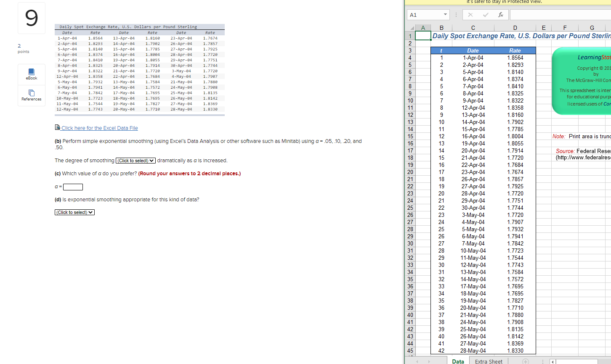The height and width of the screenshot is (364, 611).
Task: Click the previous sheet navigation arrow
Action: click(x=417, y=361)
